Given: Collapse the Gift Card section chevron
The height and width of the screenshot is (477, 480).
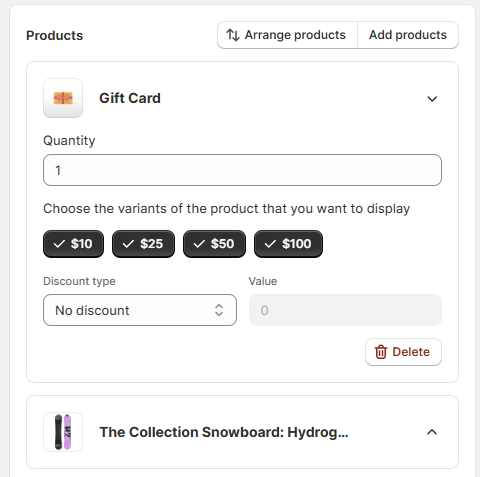Looking at the screenshot, I should (432, 99).
